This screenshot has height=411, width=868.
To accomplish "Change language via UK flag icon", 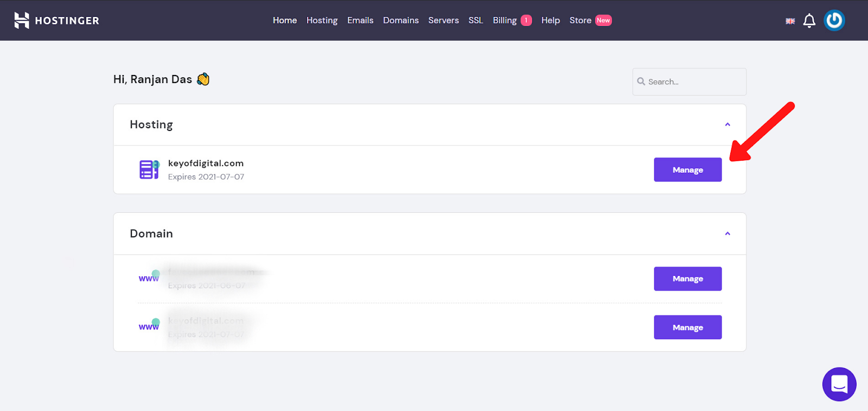I will (x=790, y=21).
